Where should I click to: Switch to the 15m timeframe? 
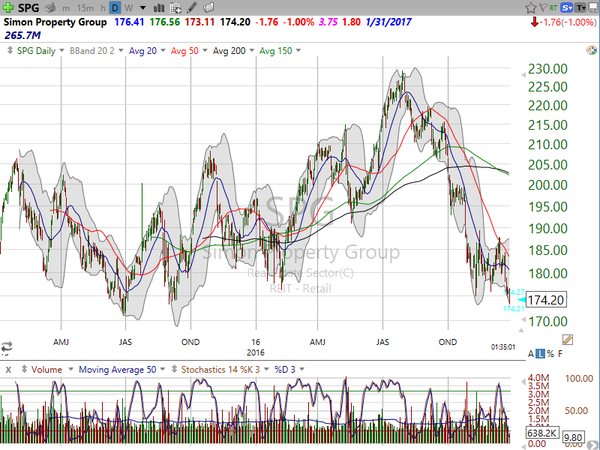(85, 8)
